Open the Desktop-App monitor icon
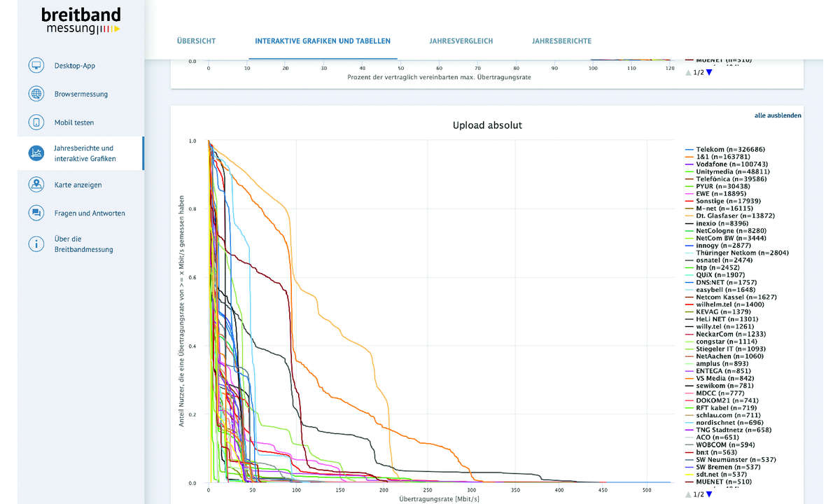 pyautogui.click(x=36, y=66)
